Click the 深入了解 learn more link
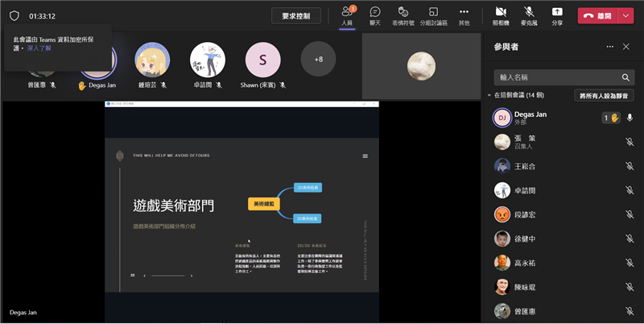The height and width of the screenshot is (324, 644). [39, 48]
